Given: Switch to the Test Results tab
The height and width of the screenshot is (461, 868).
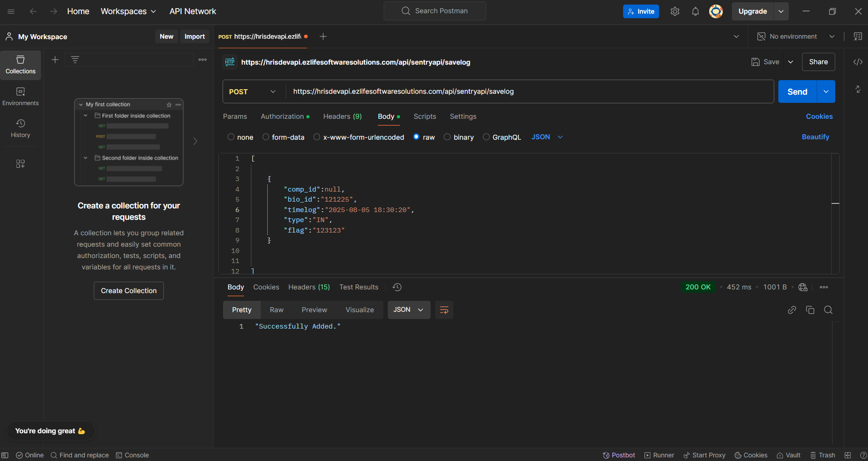Looking at the screenshot, I should pyautogui.click(x=359, y=287).
